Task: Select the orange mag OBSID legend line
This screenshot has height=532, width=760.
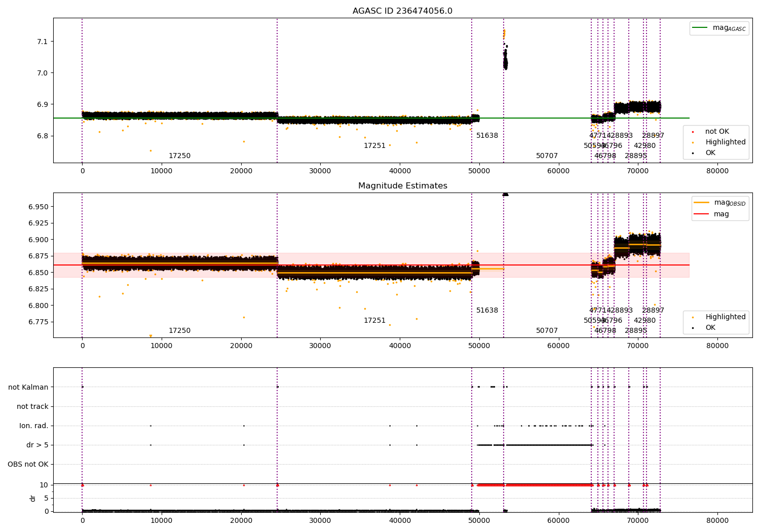Action: [x=701, y=202]
